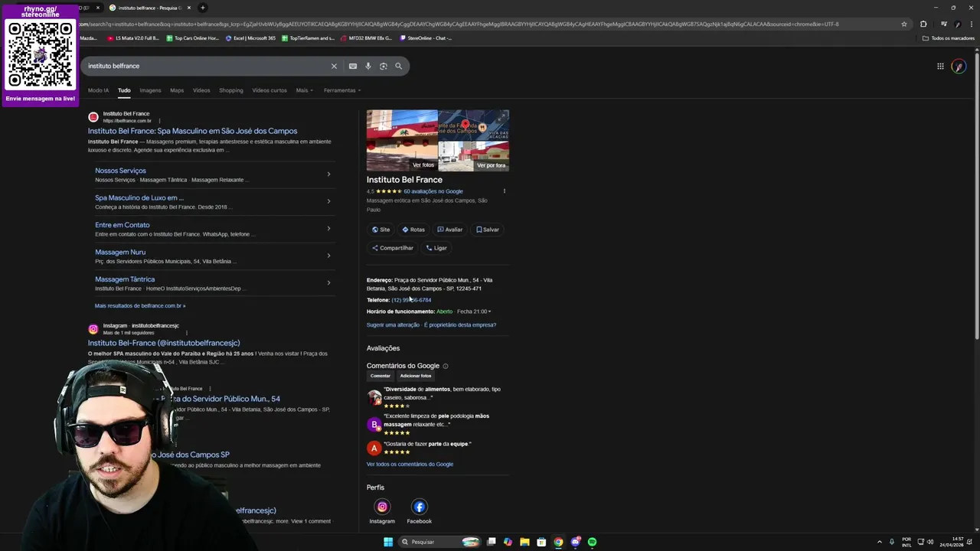Clear the Google search box with X
980x551 pixels.
[x=334, y=66]
